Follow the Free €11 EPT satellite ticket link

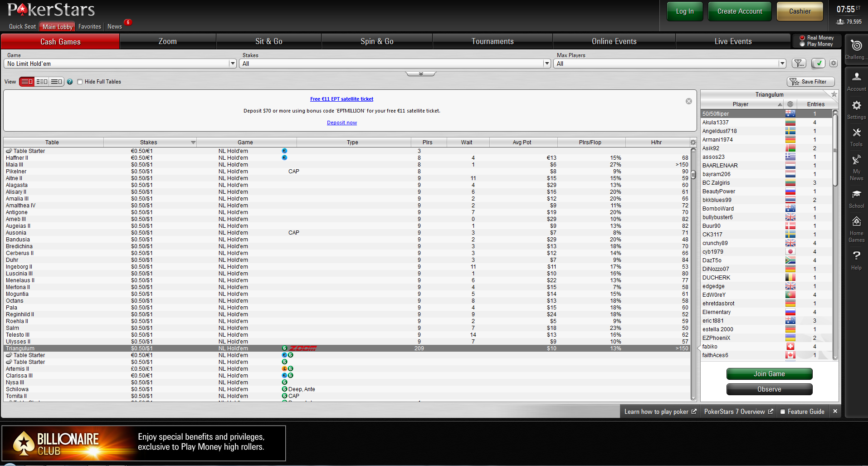(x=341, y=99)
